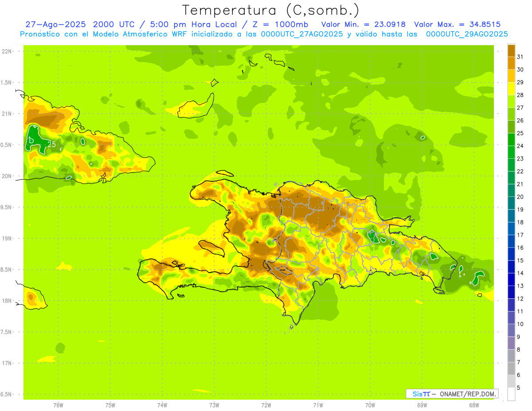Click the legend value "20"
This screenshot has height=411, width=532.
point(520,197)
